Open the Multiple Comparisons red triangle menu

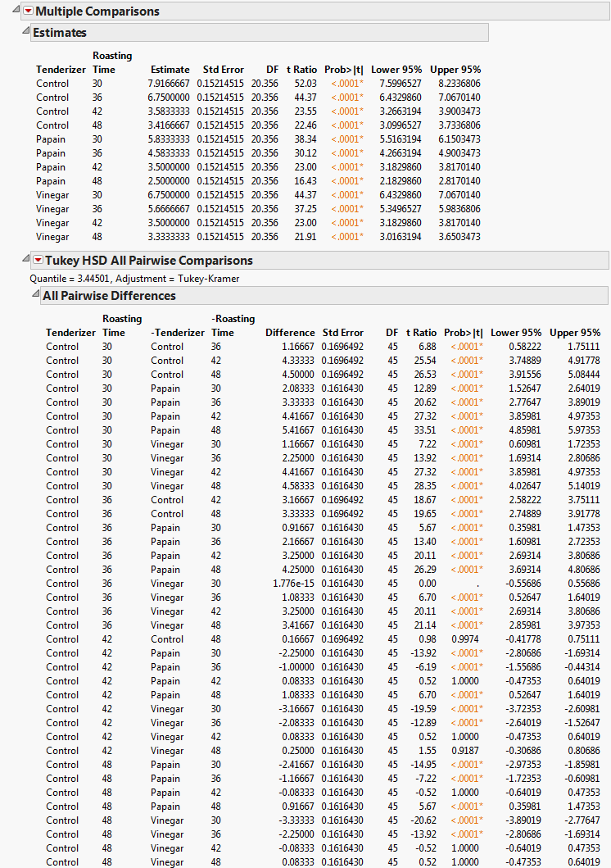click(x=28, y=11)
